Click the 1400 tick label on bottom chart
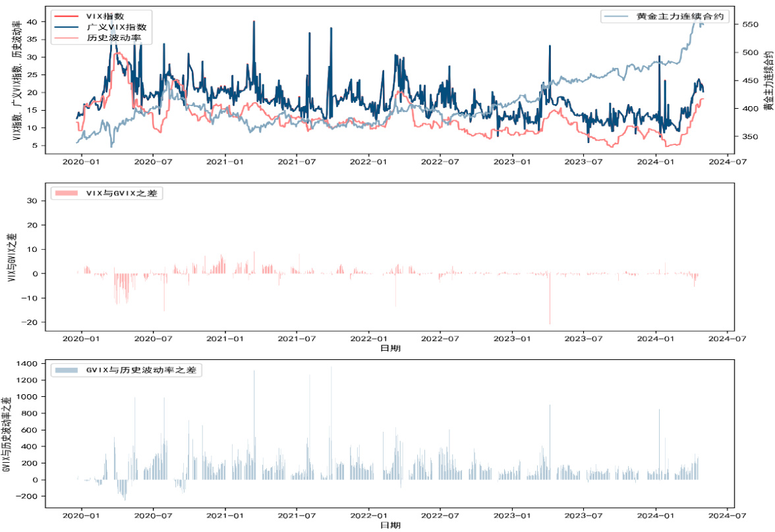Screen dimensions: 775x532 click(29, 364)
